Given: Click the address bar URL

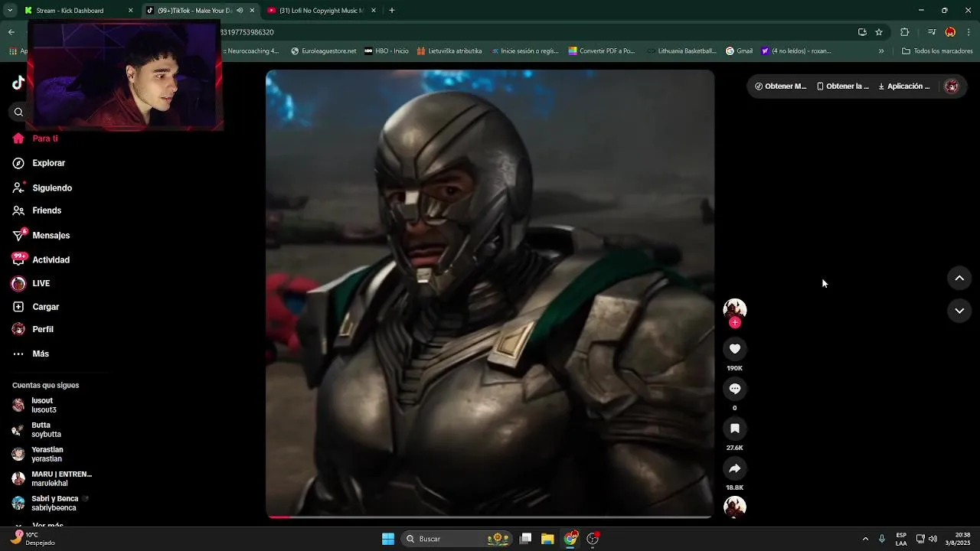Looking at the screenshot, I should pyautogui.click(x=247, y=32).
